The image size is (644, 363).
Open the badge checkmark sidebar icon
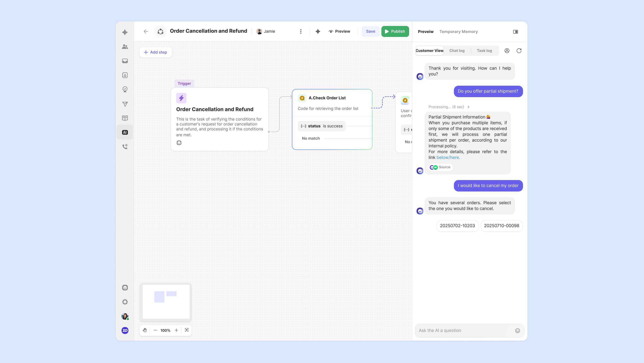pos(125,90)
